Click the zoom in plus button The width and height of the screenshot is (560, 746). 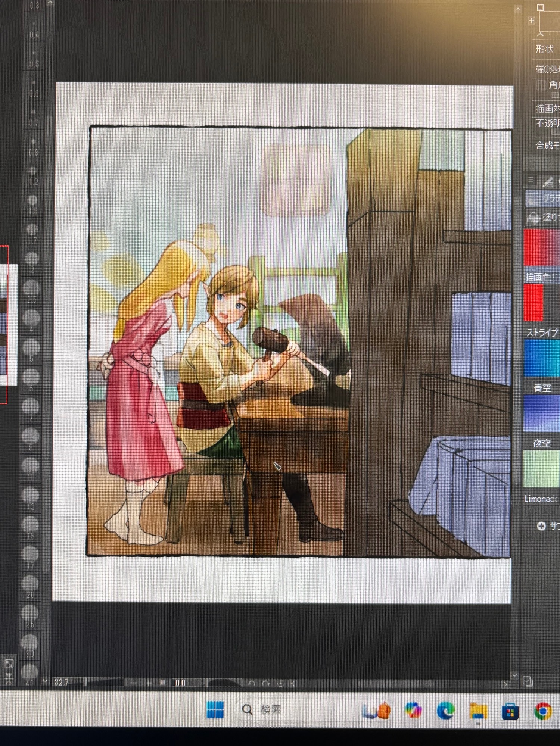(x=149, y=683)
